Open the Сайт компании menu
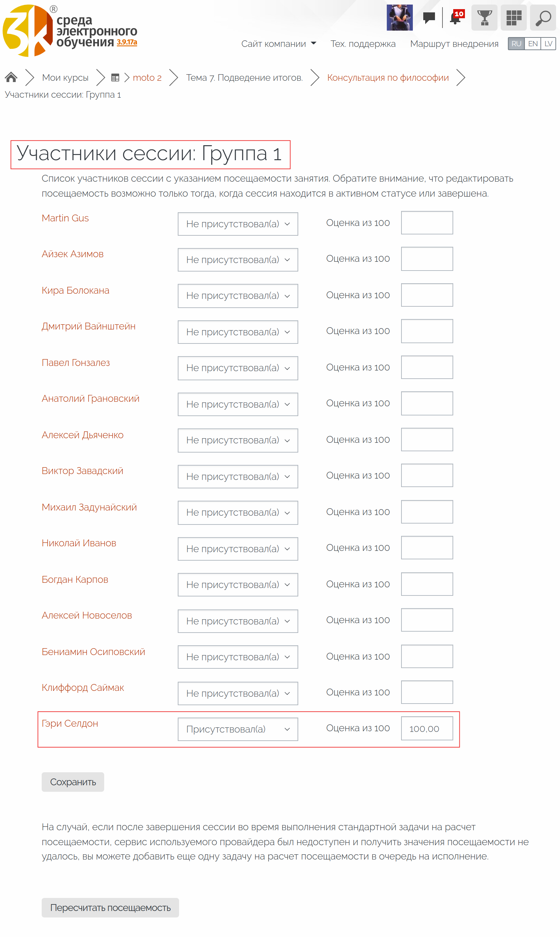Image resolution: width=560 pixels, height=937 pixels. [278, 44]
